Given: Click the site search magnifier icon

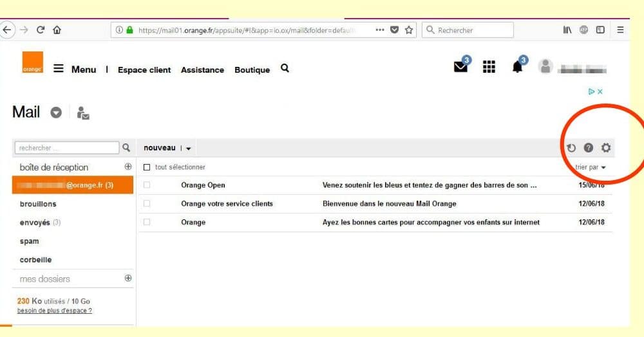Looking at the screenshot, I should pyautogui.click(x=285, y=68).
